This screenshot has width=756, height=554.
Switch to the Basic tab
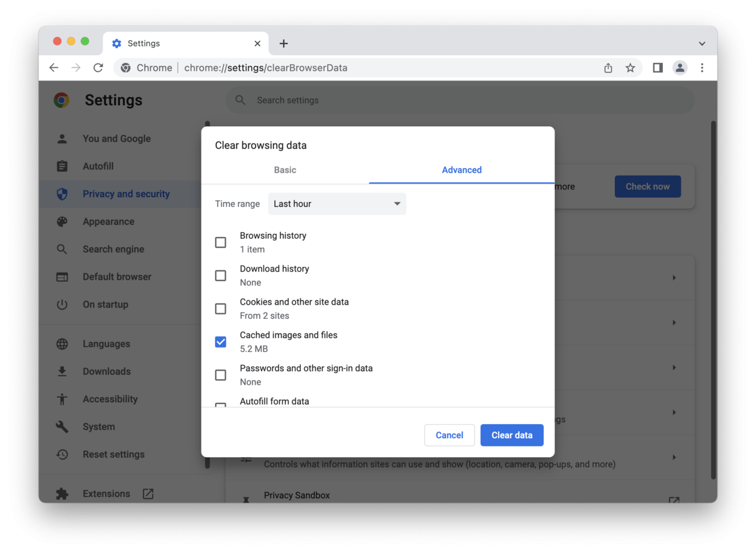click(x=285, y=170)
